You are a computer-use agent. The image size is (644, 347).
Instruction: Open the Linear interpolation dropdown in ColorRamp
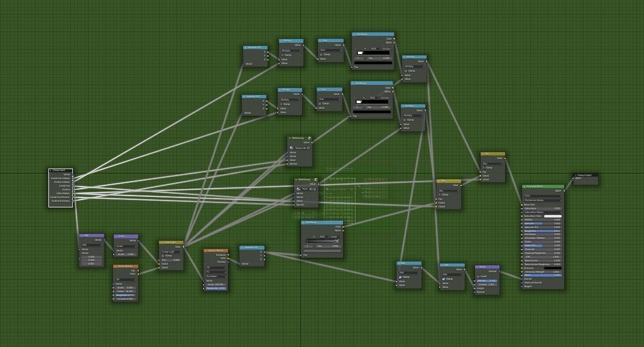click(336, 237)
